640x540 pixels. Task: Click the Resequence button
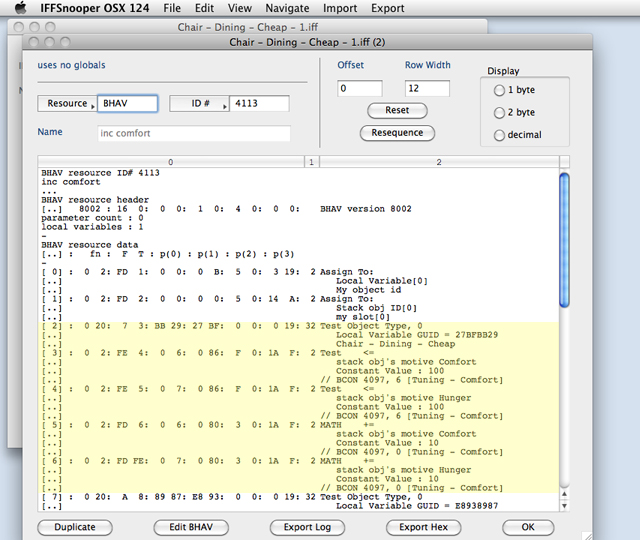point(397,133)
